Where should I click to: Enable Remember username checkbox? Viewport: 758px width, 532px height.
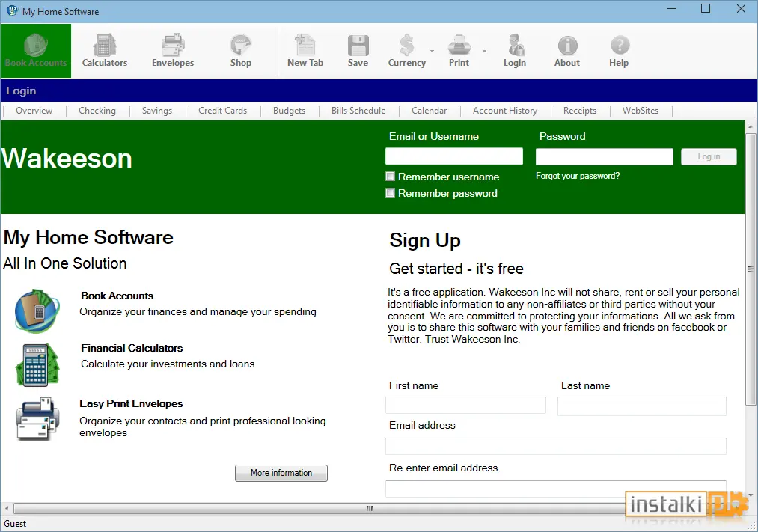390,177
